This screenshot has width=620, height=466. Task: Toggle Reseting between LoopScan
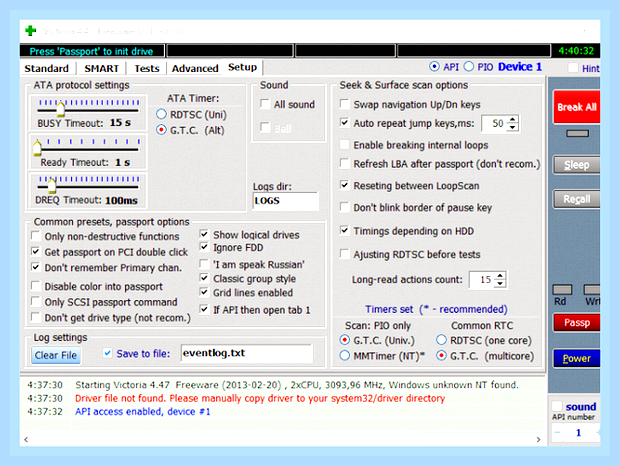[344, 185]
